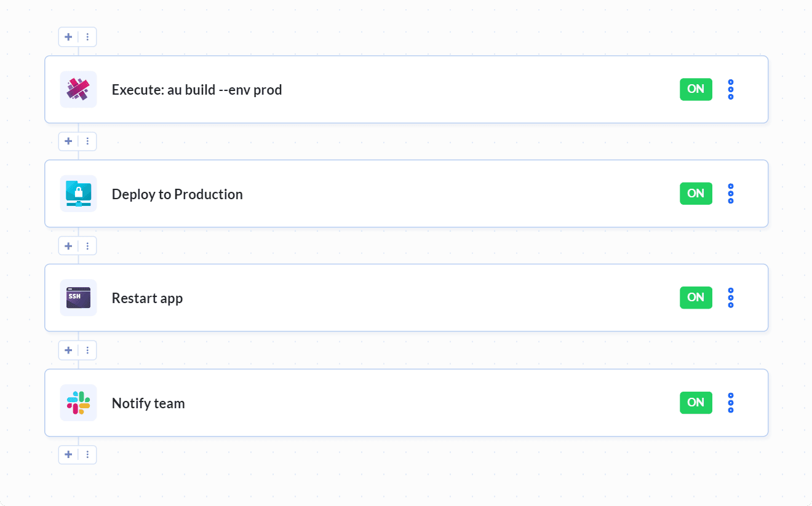Open the three-dot menu on Execute step
Viewport: 812px width, 506px height.
730,89
